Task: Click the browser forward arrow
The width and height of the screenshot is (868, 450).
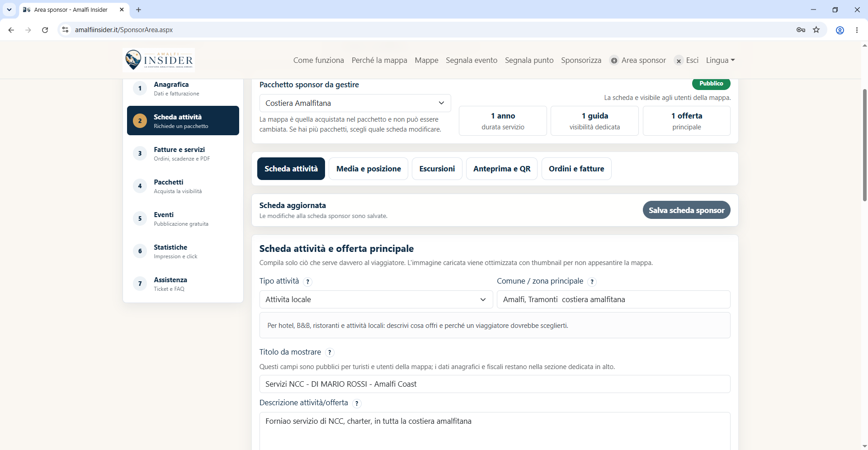Action: tap(28, 30)
